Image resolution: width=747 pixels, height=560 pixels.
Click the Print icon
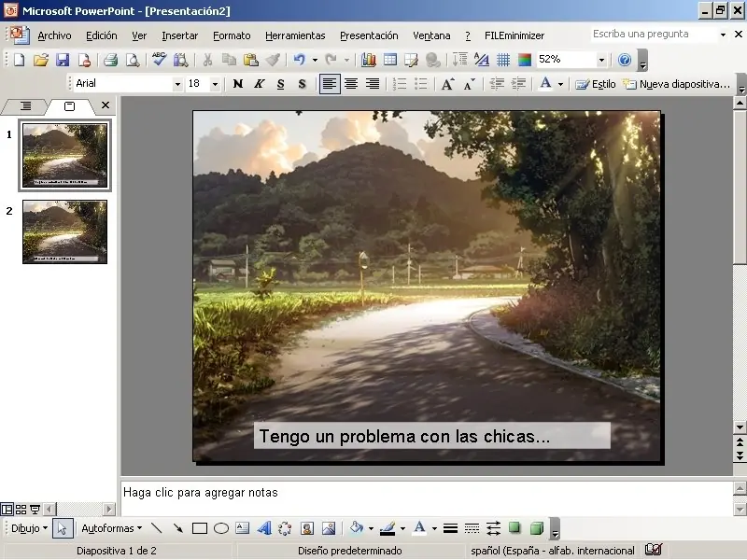click(x=110, y=60)
